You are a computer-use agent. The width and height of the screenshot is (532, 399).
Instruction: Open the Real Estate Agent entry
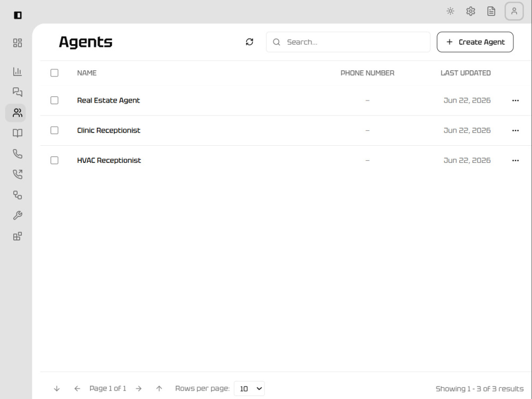tap(108, 101)
